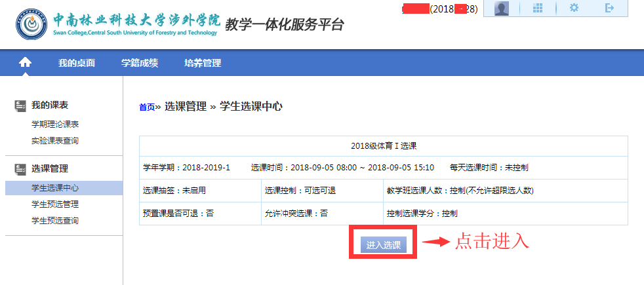Click the 教学一体化服务平台 title text

pyautogui.click(x=284, y=25)
